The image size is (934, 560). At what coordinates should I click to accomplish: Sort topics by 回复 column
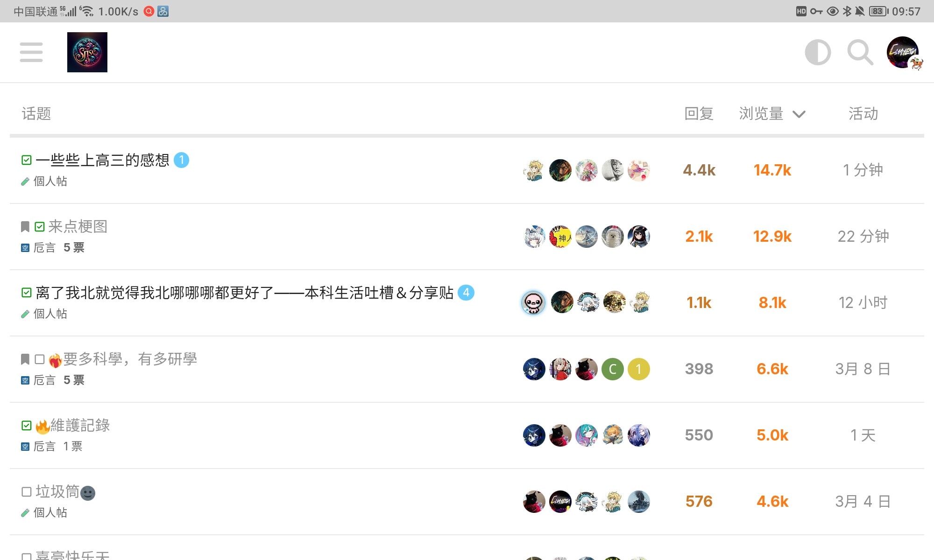click(699, 113)
